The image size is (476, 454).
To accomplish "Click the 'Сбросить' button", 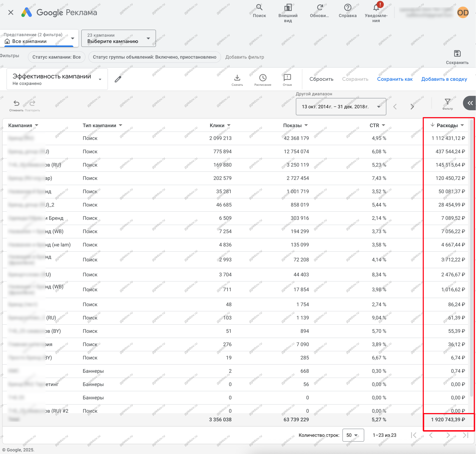I will tap(321, 79).
